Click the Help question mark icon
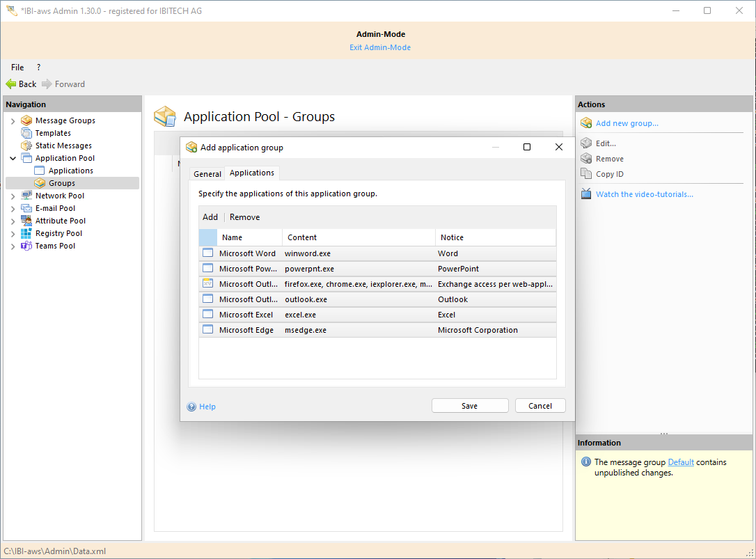 [x=191, y=407]
